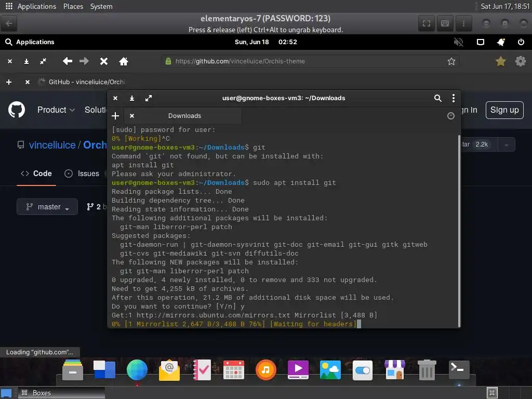Click terminal download arrow icon

(132, 98)
